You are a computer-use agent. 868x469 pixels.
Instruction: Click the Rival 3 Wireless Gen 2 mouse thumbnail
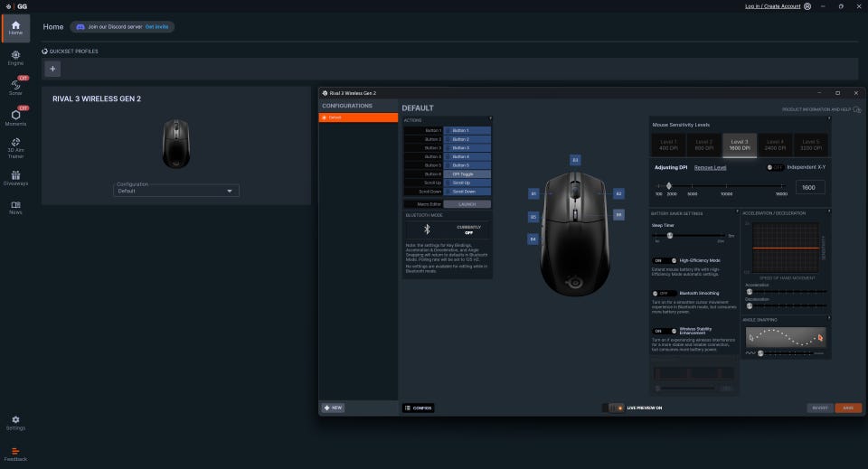pyautogui.click(x=176, y=144)
